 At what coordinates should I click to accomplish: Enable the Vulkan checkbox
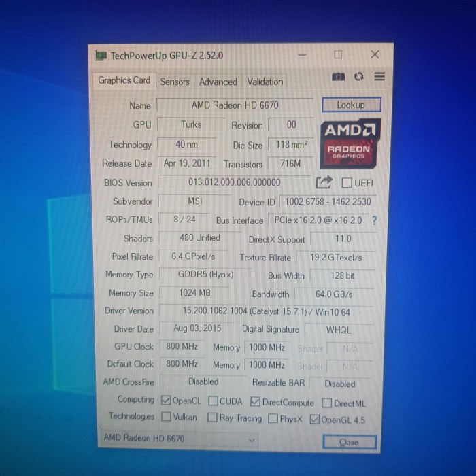166,418
